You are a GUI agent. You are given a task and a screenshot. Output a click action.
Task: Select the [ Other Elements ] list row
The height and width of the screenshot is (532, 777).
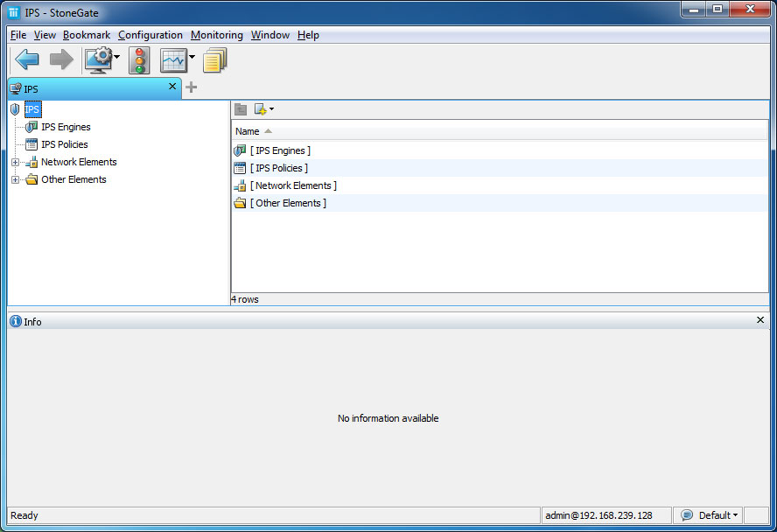500,203
